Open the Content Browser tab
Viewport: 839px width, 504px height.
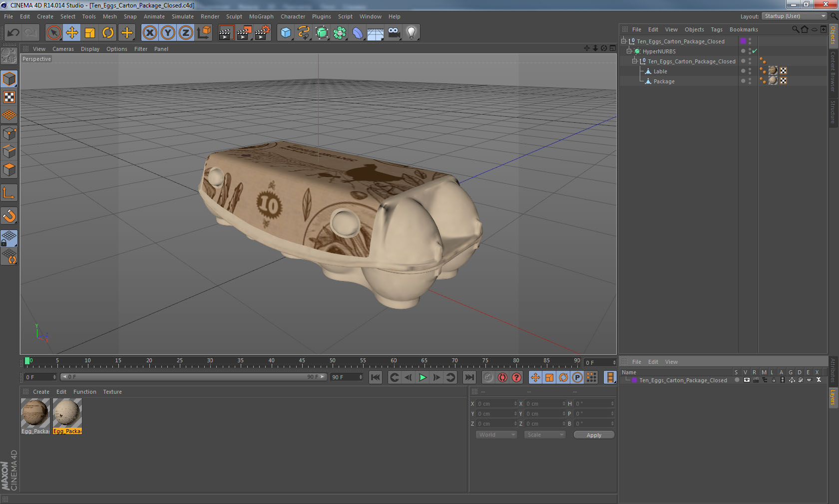(x=833, y=71)
